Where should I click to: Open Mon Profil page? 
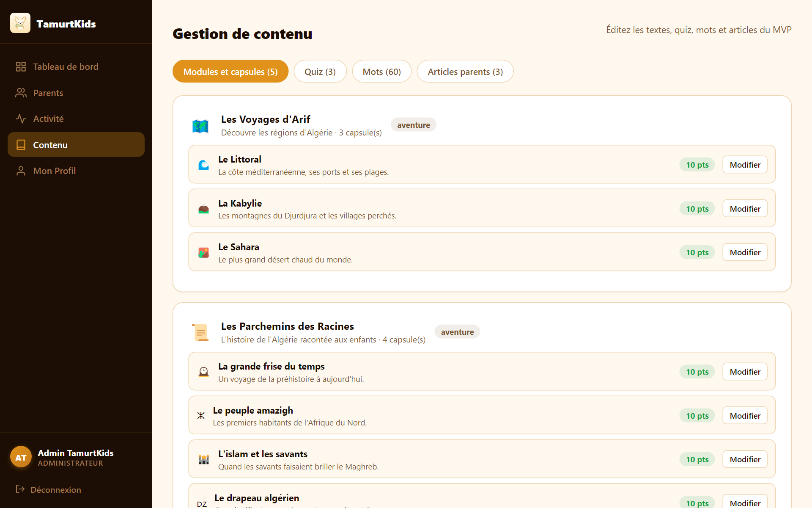coord(76,171)
